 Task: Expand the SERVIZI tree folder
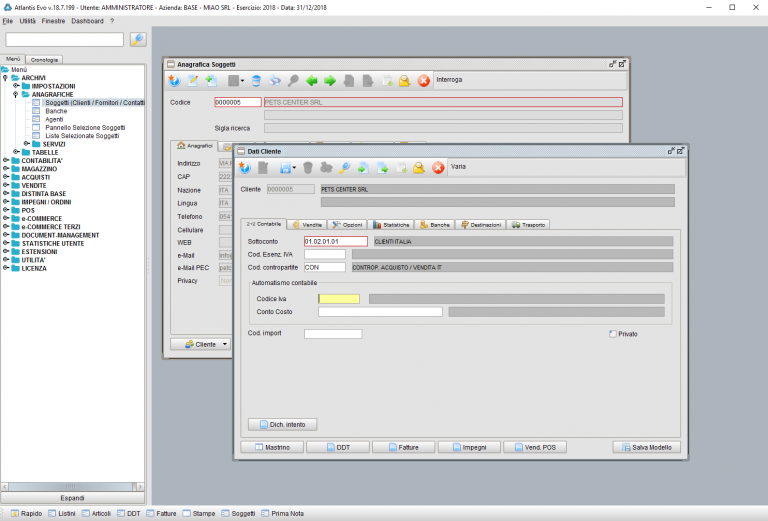[27, 143]
